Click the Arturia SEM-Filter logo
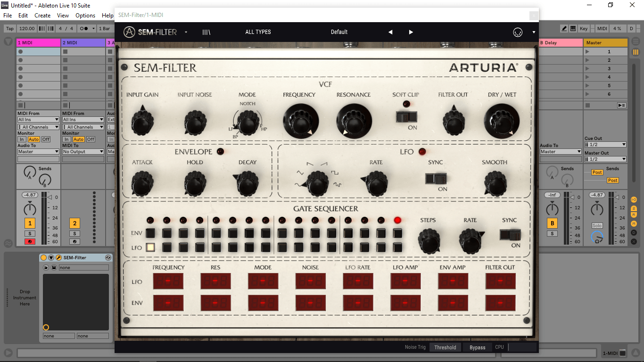This screenshot has height=362, width=644. tap(150, 32)
